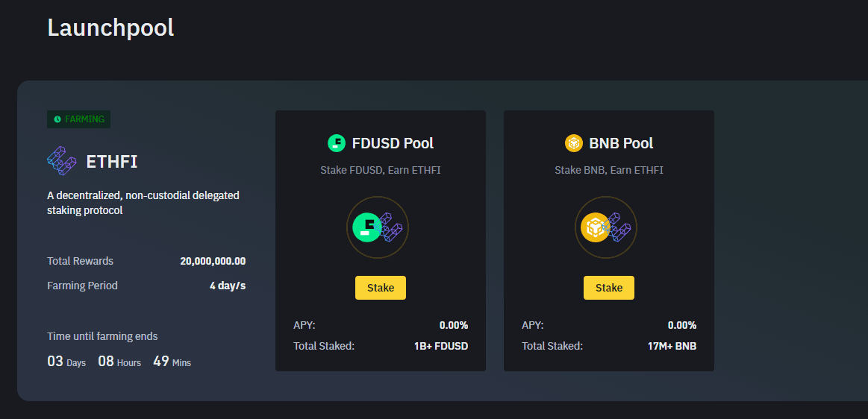Click the farming countdown timer

point(119,362)
